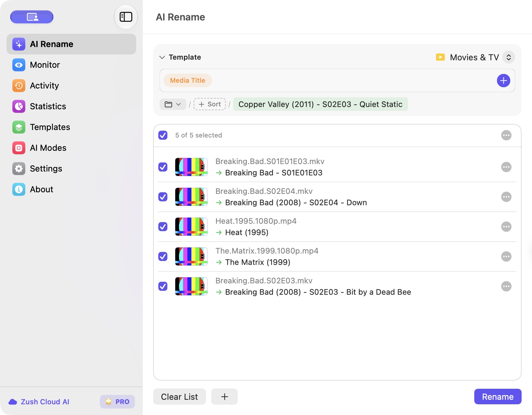Click the Copper Valley preview filename
The image size is (532, 415).
coord(320,104)
